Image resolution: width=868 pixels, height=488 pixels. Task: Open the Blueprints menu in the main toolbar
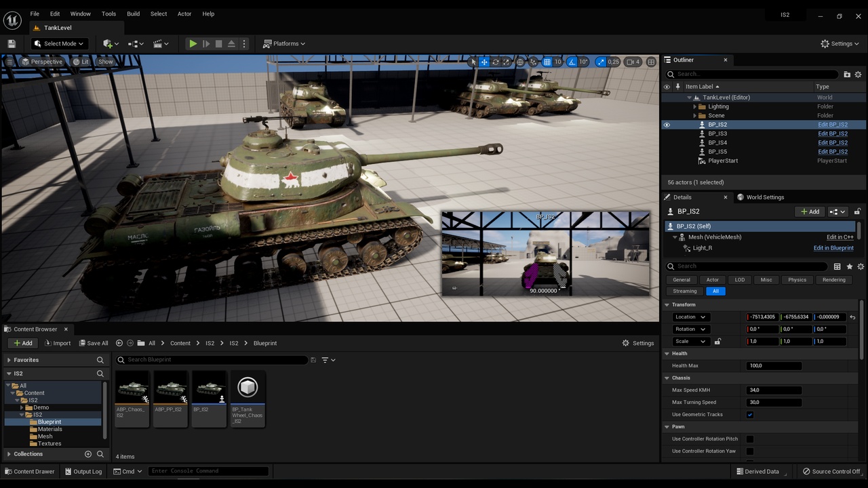coord(136,43)
